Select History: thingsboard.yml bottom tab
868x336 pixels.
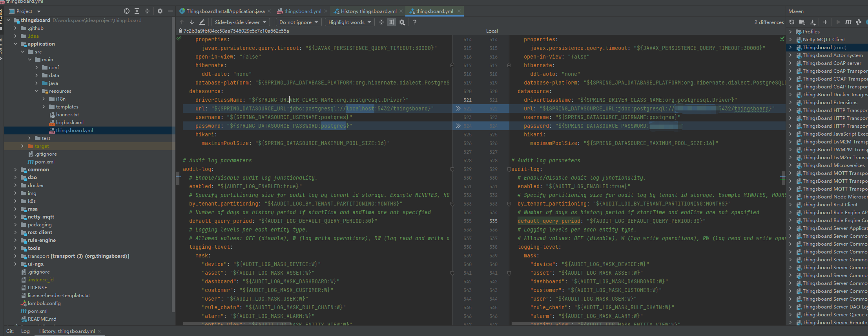coord(67,331)
